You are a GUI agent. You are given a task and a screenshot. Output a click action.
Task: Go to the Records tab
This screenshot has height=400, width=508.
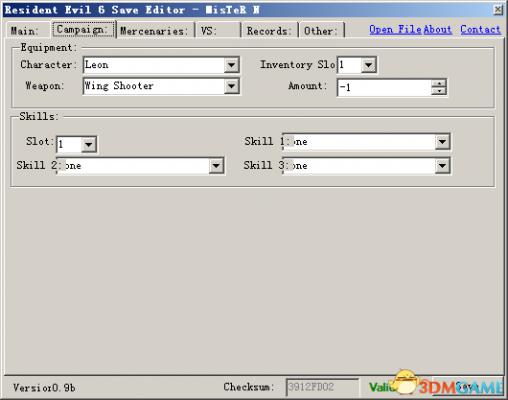[269, 31]
